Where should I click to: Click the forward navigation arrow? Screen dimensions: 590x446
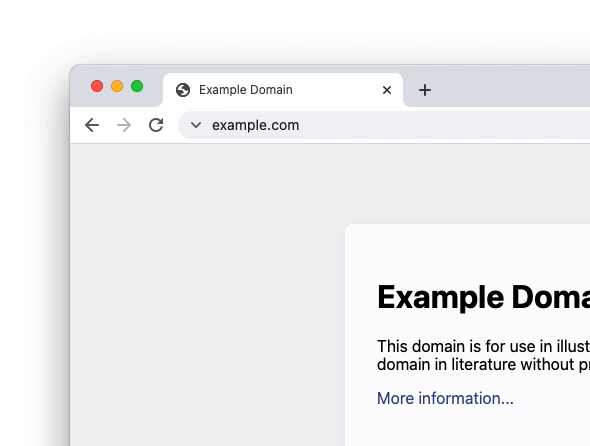coord(124,125)
